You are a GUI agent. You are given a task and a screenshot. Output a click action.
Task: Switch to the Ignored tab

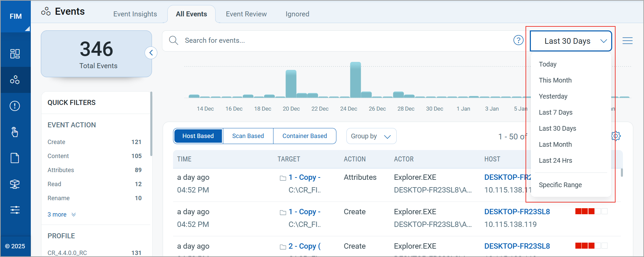pyautogui.click(x=297, y=14)
